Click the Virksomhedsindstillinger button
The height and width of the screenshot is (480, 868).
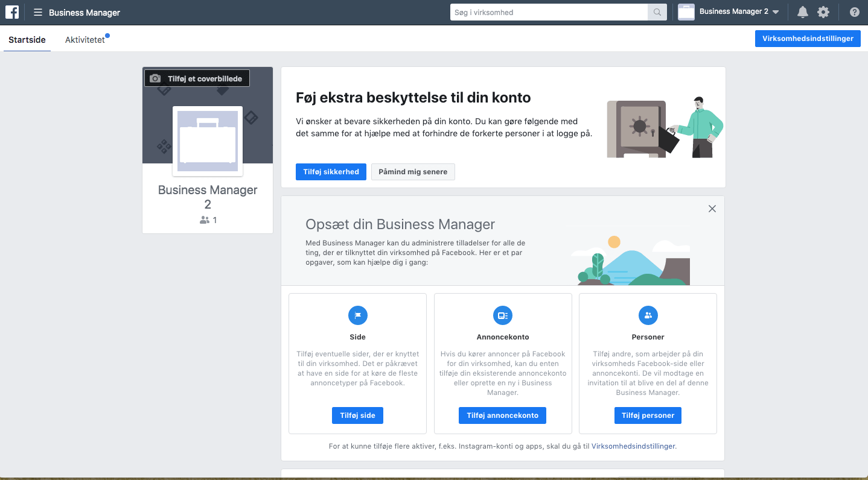[x=808, y=39]
